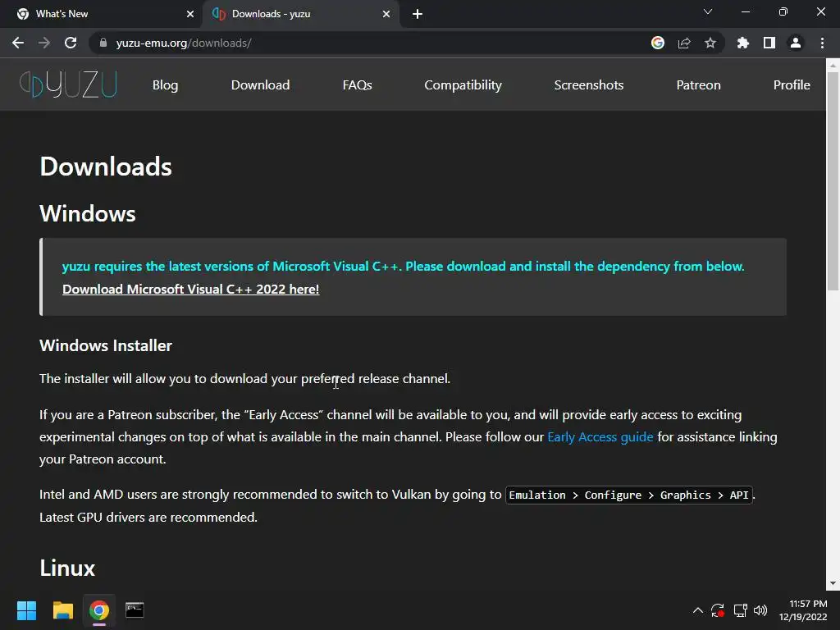Click the 'Latest GPU drivers are recommended.' text
The width and height of the screenshot is (840, 630).
tap(148, 518)
